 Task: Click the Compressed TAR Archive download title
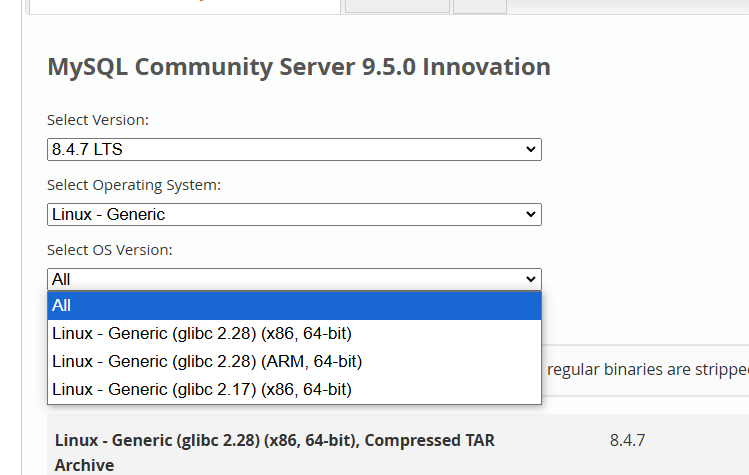click(x=275, y=453)
